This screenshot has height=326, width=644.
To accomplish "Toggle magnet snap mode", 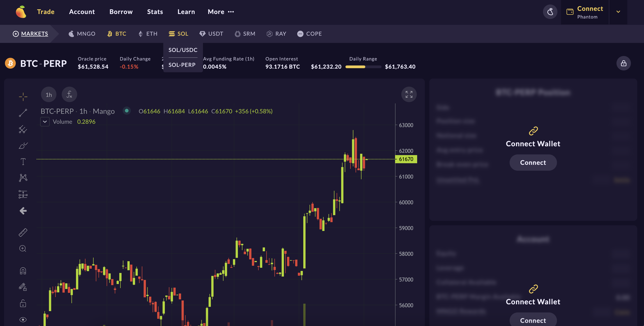I will pyautogui.click(x=23, y=271).
